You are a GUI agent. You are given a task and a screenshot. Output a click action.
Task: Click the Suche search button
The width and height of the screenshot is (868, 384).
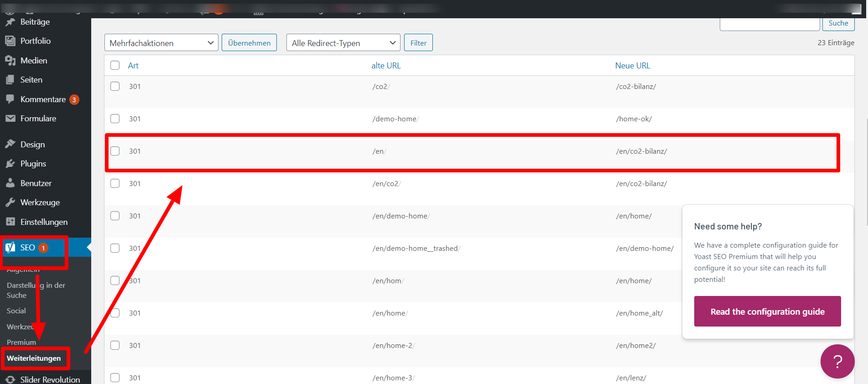click(x=838, y=23)
